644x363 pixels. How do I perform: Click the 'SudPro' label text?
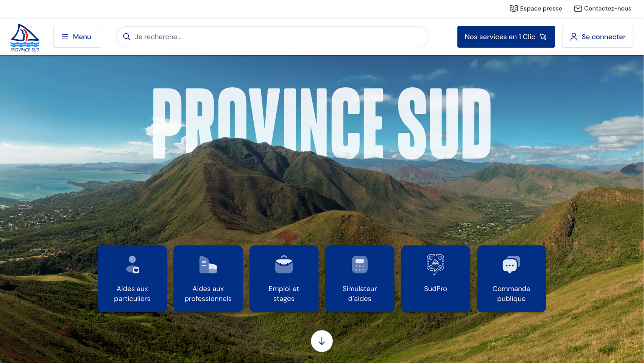coord(435,289)
